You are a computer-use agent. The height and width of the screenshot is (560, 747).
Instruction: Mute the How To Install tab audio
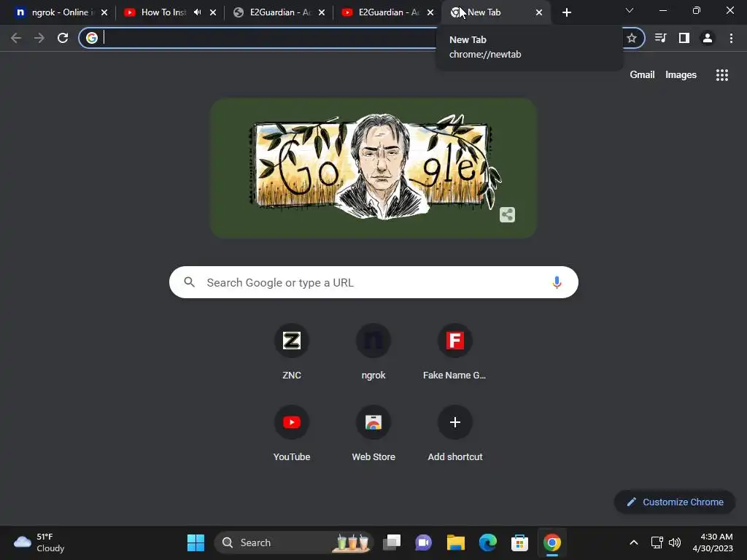pyautogui.click(x=198, y=12)
